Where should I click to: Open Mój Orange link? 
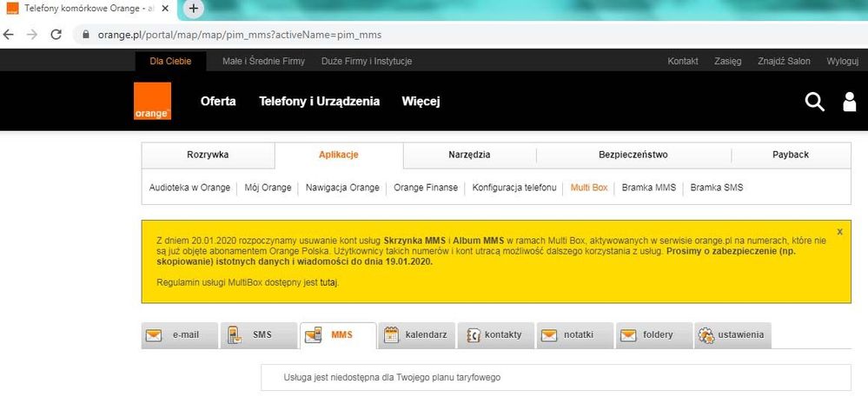point(268,188)
